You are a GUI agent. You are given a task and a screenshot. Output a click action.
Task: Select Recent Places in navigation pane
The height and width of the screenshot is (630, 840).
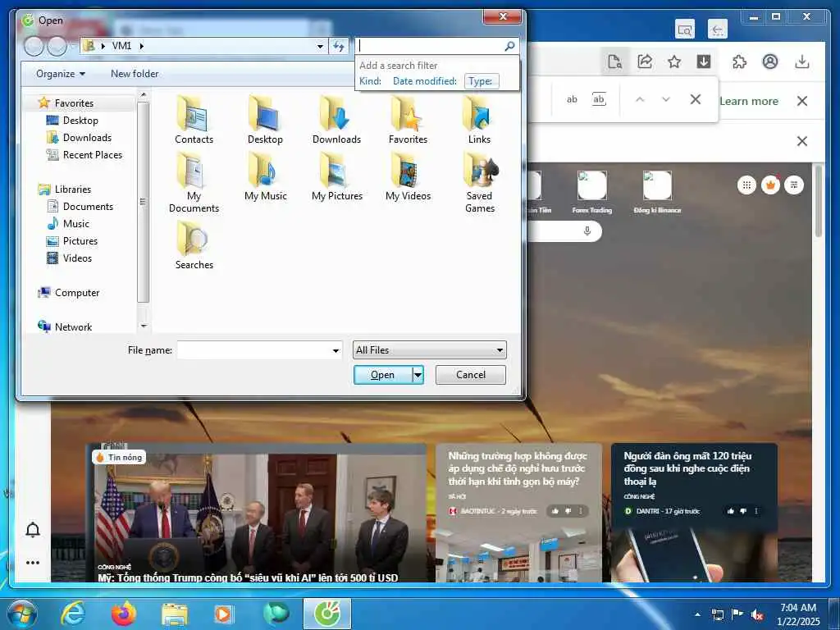84,155
